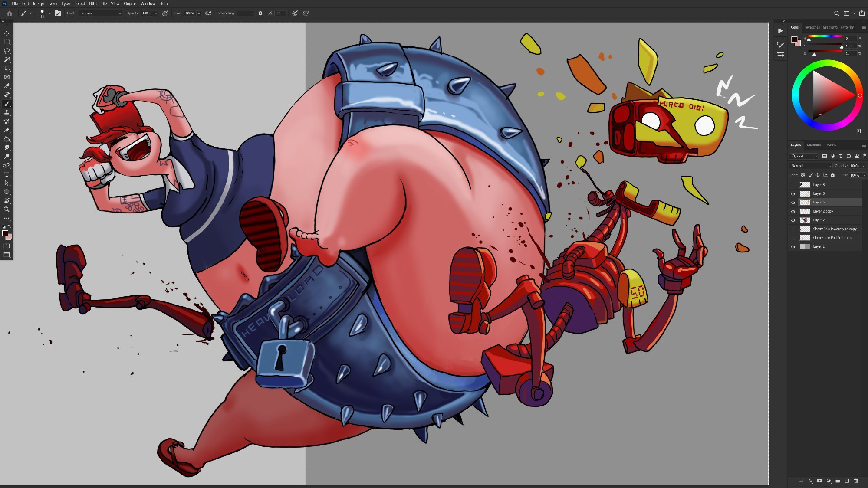Screen dimensions: 868x488
Task: Hide Layer 5 with eye icon
Action: click(793, 203)
